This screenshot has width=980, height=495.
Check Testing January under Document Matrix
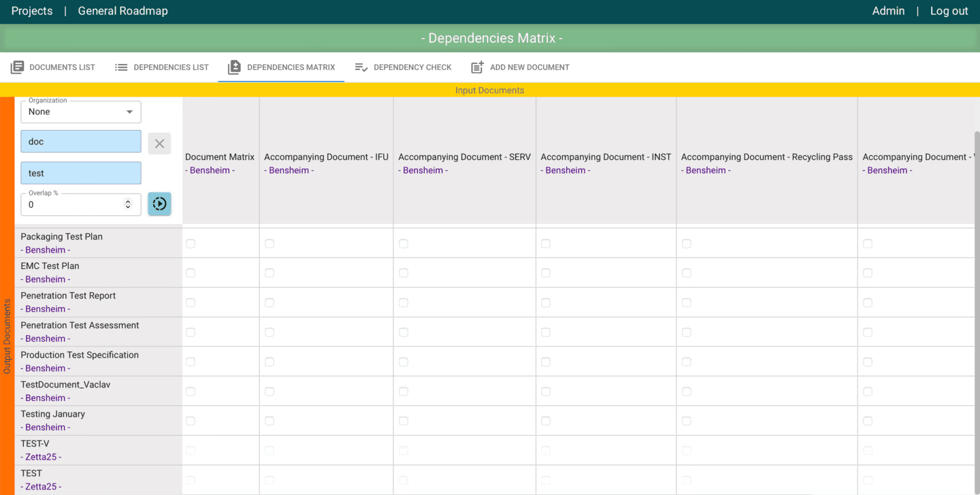click(x=191, y=421)
